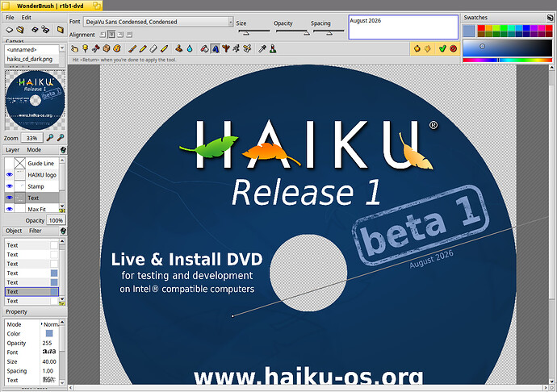557x392 pixels.
Task: Click the Open file folder icon
Action: tap(20, 30)
